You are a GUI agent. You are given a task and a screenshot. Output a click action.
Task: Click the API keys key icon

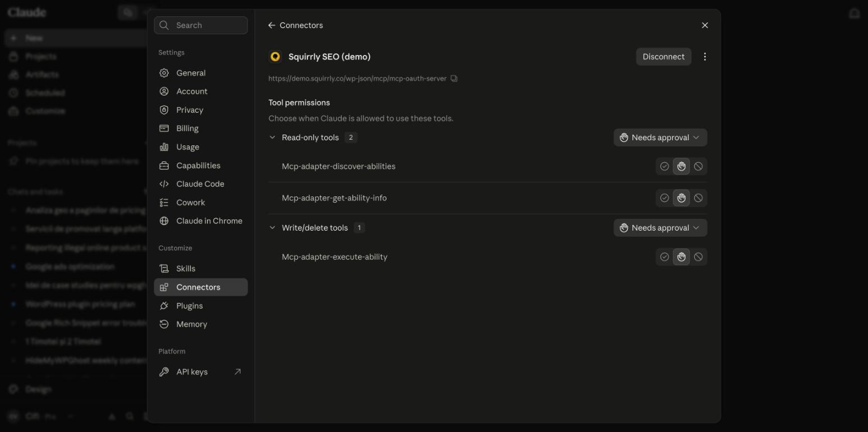164,372
